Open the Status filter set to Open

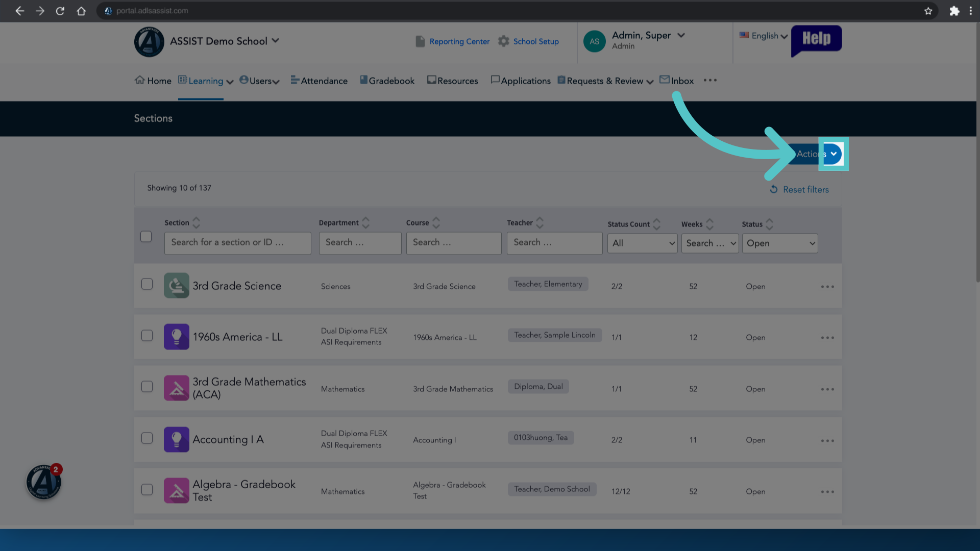[780, 243]
